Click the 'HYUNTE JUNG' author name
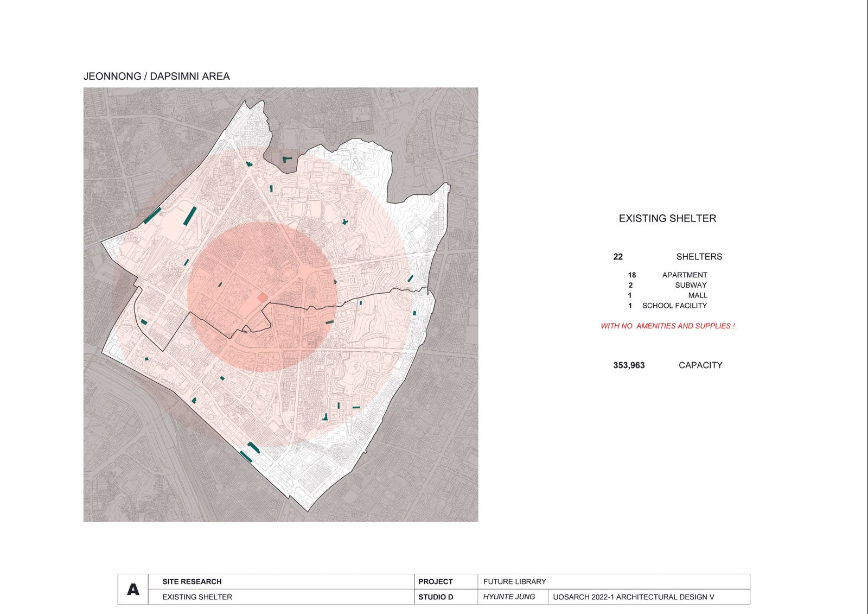 (x=509, y=597)
